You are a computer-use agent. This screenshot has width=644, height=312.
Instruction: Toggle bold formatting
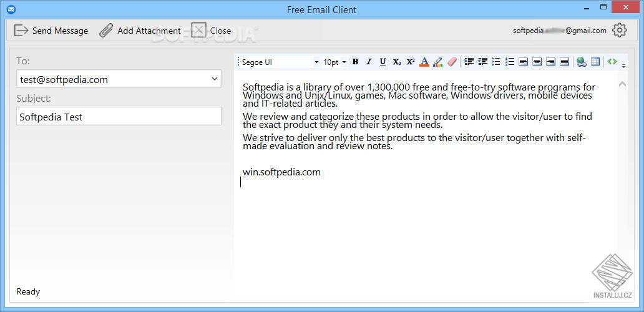(355, 62)
